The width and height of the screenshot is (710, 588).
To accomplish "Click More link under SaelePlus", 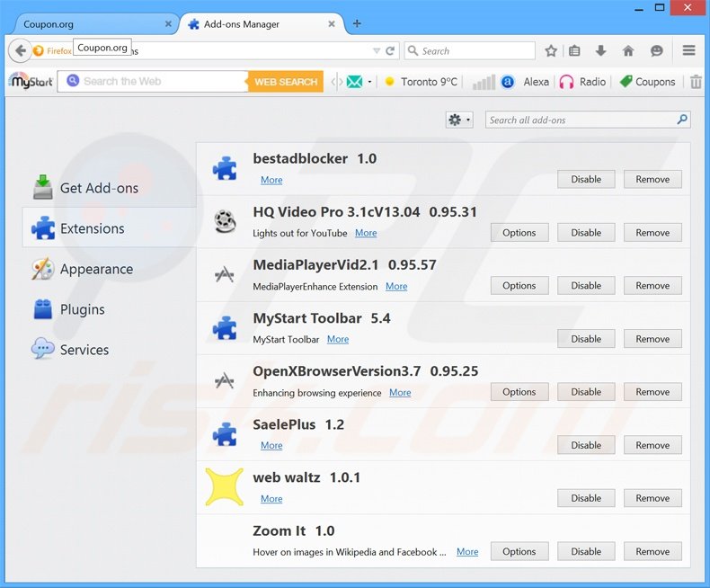I will (x=271, y=445).
